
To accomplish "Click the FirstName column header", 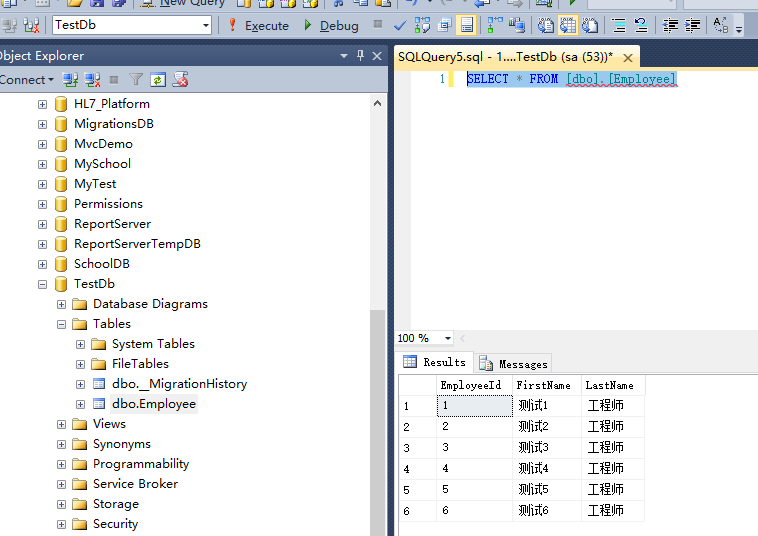I will pyautogui.click(x=547, y=385).
